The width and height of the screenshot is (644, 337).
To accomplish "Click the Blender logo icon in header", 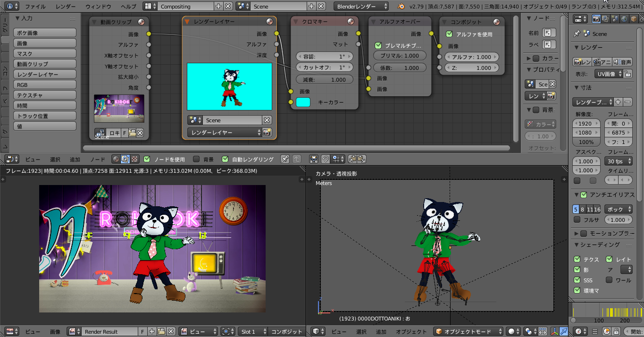I will (x=401, y=7).
